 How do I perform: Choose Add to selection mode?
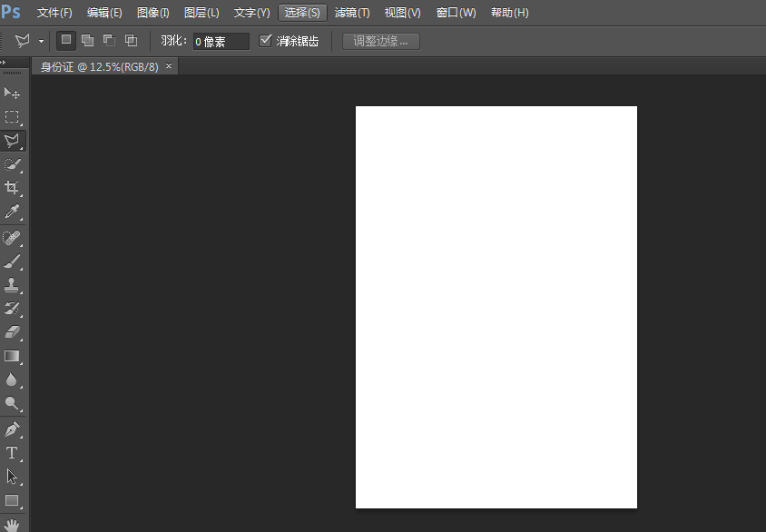(x=88, y=41)
